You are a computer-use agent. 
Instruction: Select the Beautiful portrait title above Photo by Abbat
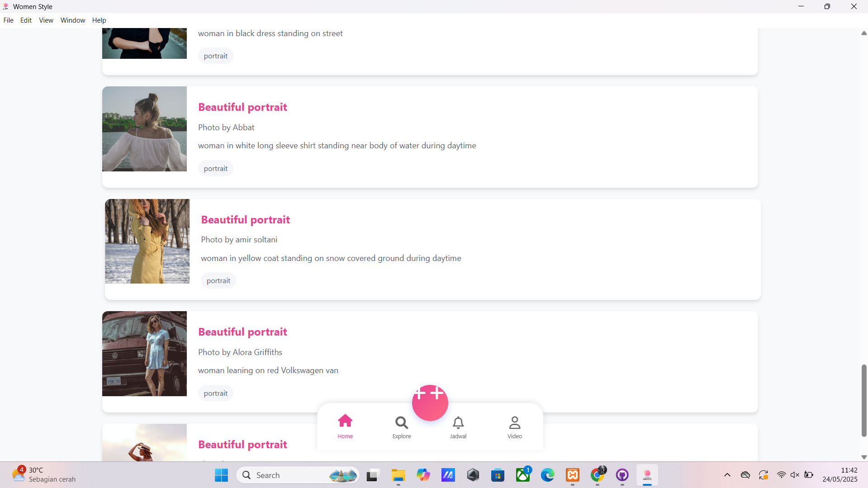(x=242, y=107)
